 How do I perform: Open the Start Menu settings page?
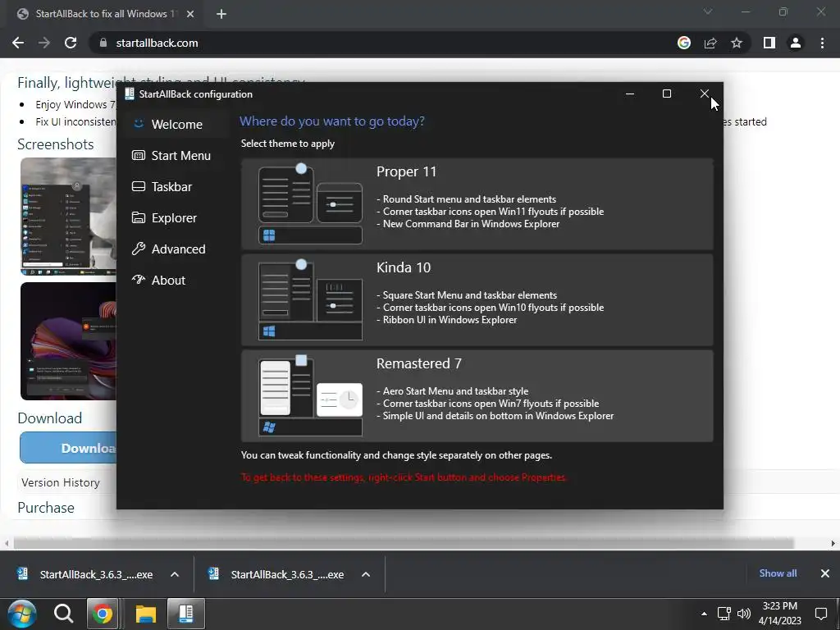coord(177,155)
